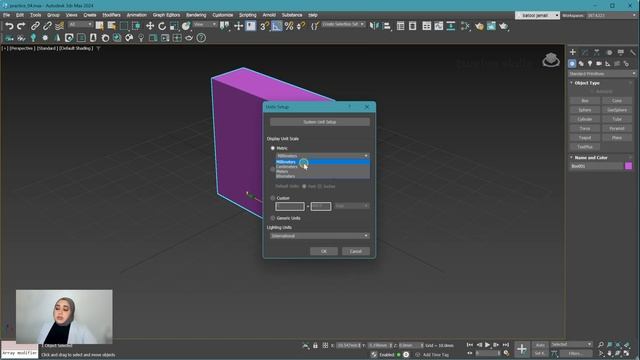This screenshot has width=640, height=360.
Task: Toggle the Spinner Snap icon
Action: (301, 26)
